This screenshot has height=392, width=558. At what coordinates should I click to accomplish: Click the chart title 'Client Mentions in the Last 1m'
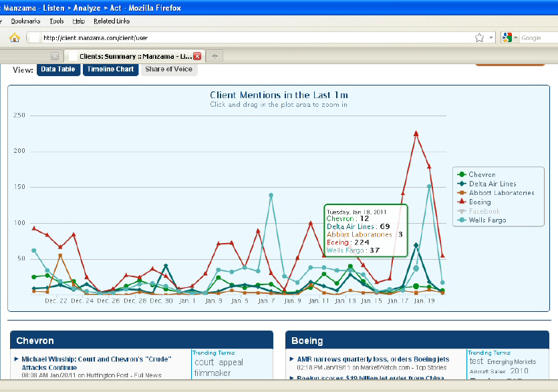[x=279, y=95]
